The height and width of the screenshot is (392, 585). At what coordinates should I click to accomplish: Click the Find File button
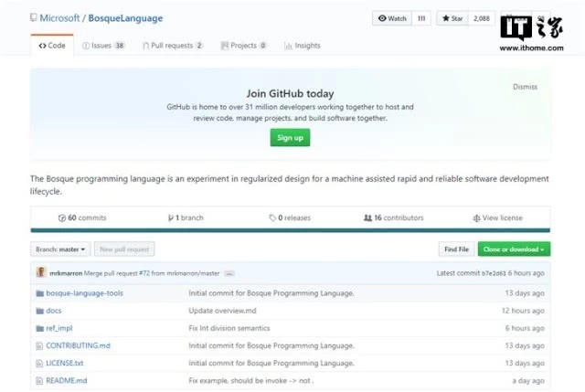[x=456, y=249]
